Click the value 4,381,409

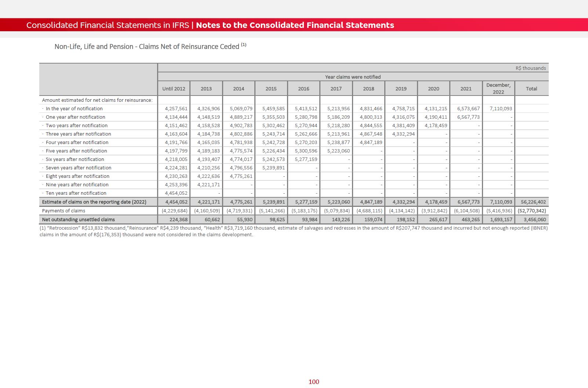coord(403,125)
